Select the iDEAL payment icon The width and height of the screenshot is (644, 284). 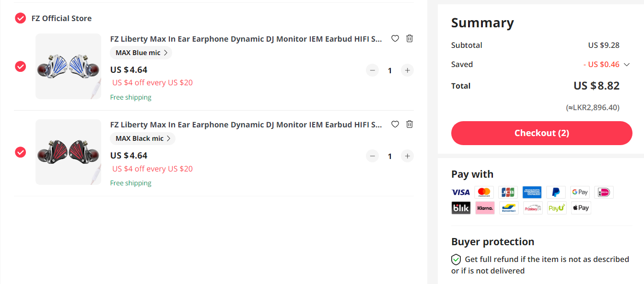click(604, 193)
